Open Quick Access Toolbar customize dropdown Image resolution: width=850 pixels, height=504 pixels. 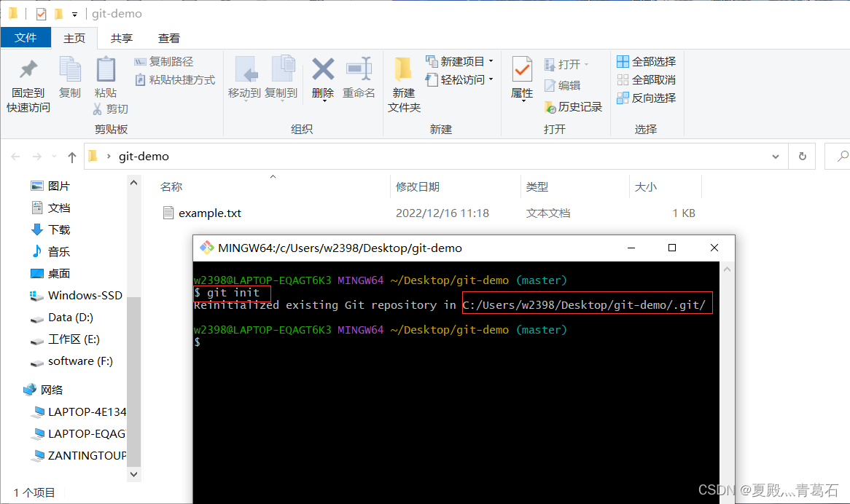tap(75, 14)
